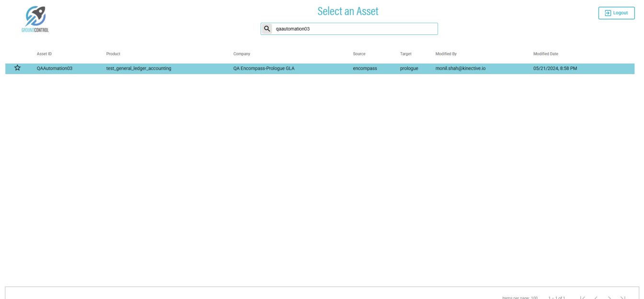Click the Ground Control rocket logo
This screenshot has width=644, height=299.
(x=35, y=19)
